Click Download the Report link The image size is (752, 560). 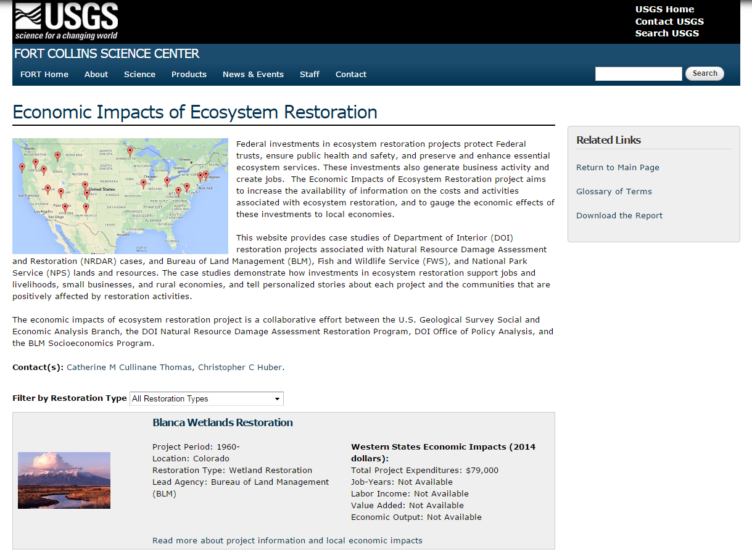click(x=619, y=215)
